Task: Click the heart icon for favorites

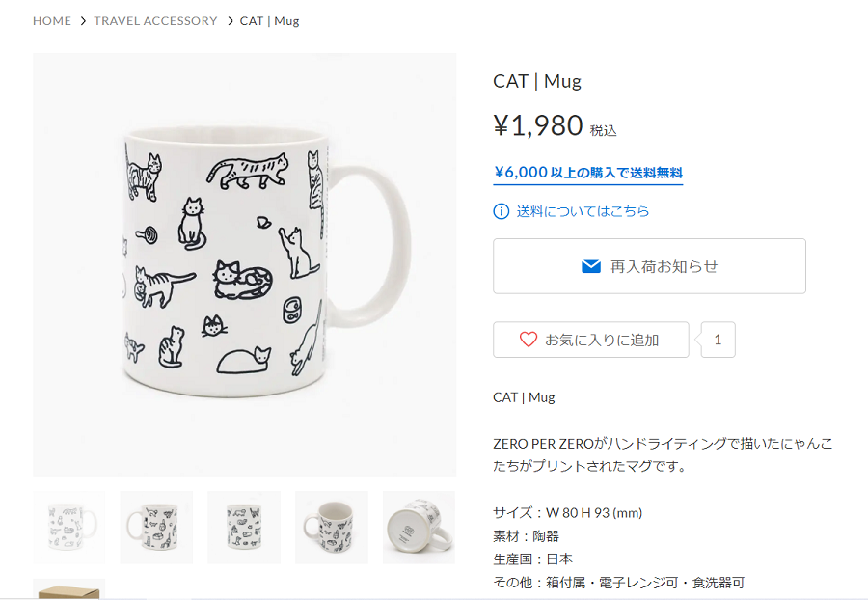Action: click(529, 340)
